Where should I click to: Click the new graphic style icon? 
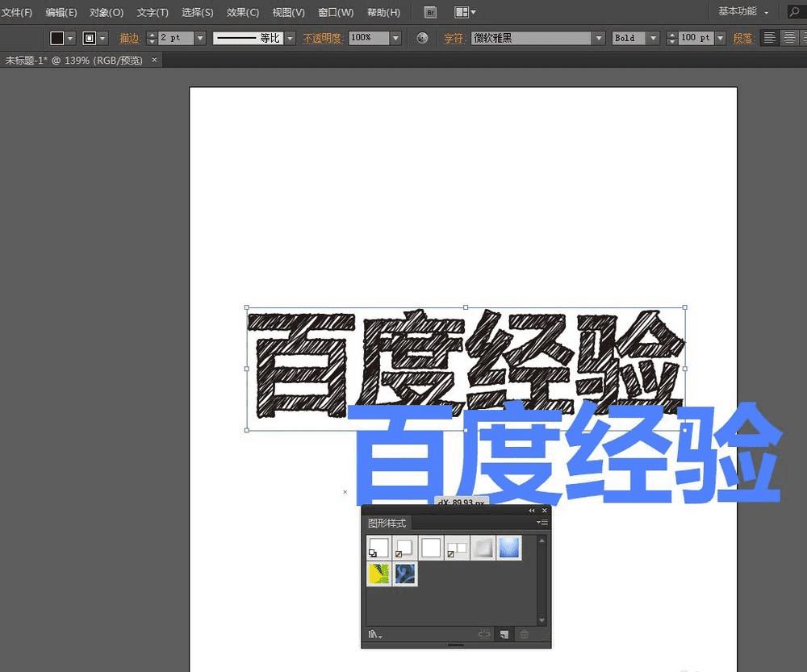504,634
